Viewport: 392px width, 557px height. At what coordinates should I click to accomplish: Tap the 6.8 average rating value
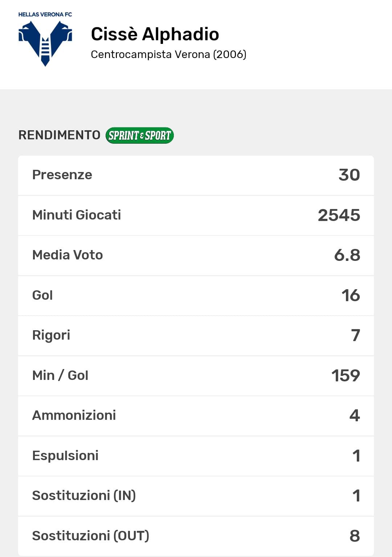[x=347, y=255]
